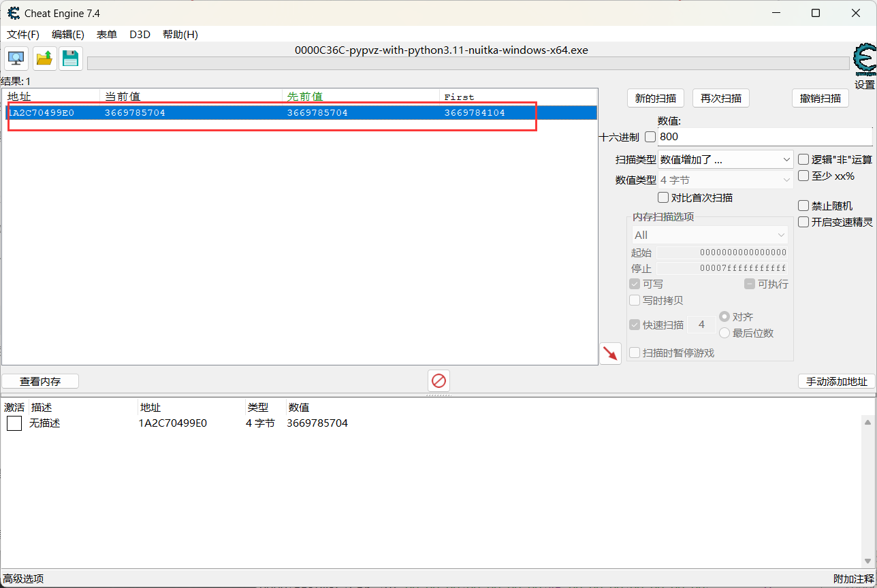The width and height of the screenshot is (877, 588).
Task: Open the 表单 menu
Action: 107,35
